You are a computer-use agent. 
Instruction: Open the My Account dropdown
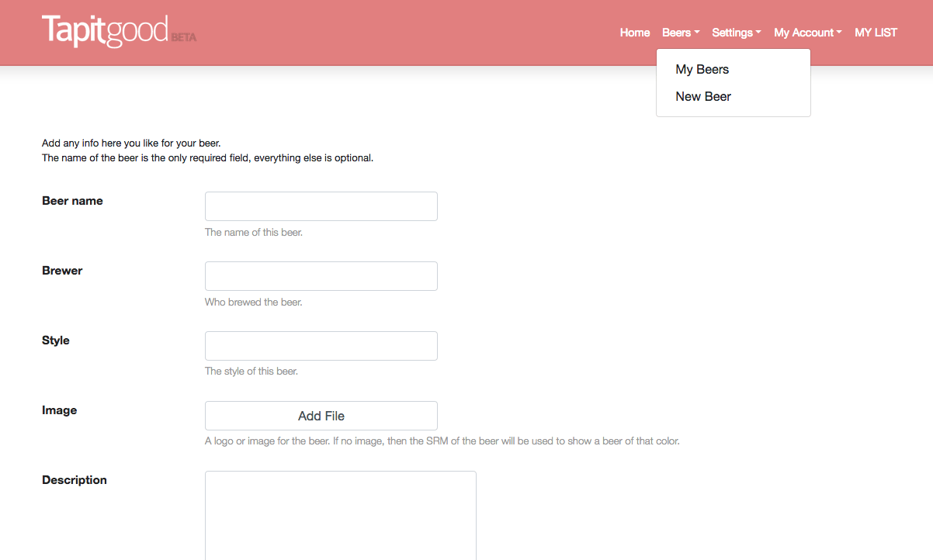tap(807, 33)
